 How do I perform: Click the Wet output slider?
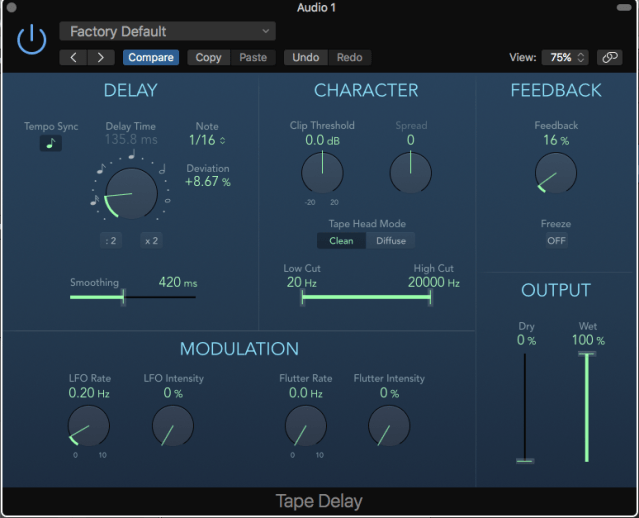coord(587,405)
